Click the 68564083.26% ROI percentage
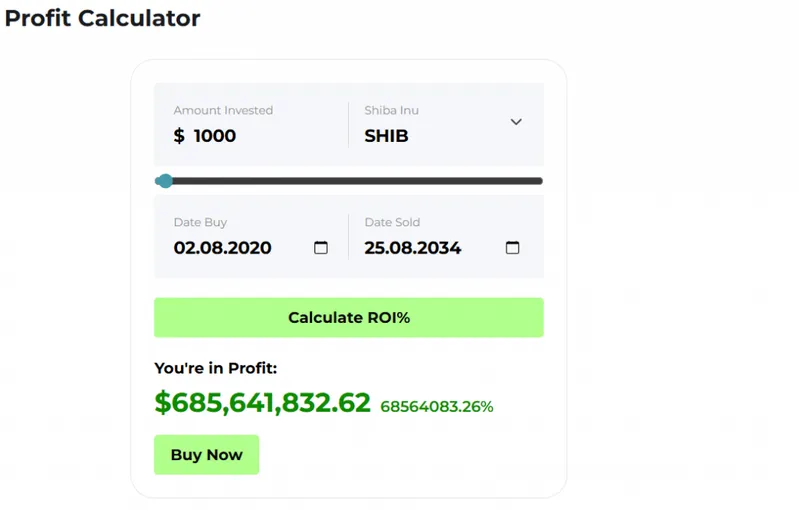This screenshot has height=510, width=799. coord(437,407)
